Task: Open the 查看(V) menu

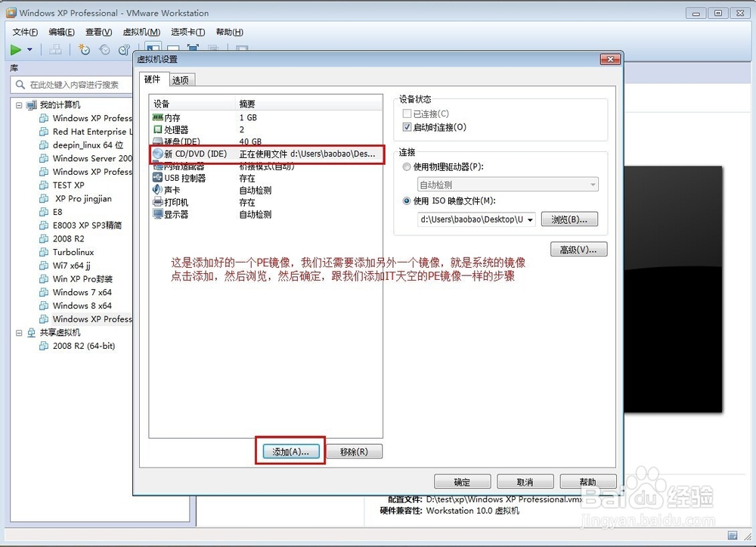Action: pyautogui.click(x=98, y=32)
